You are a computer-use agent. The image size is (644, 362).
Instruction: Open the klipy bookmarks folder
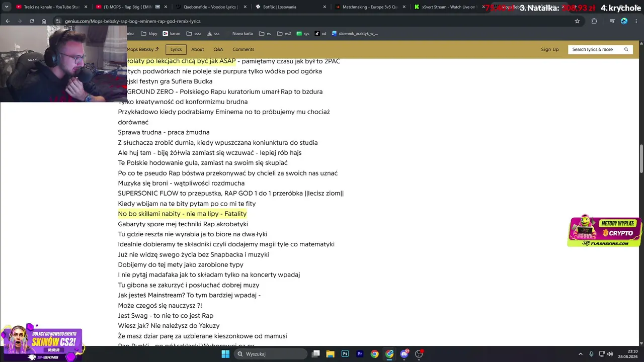coord(149,34)
